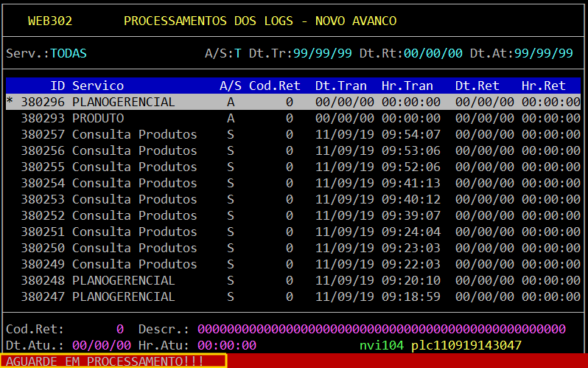Screen dimensions: 588x368
Task: Select row 380293 PRODUTO
Action: [98, 118]
